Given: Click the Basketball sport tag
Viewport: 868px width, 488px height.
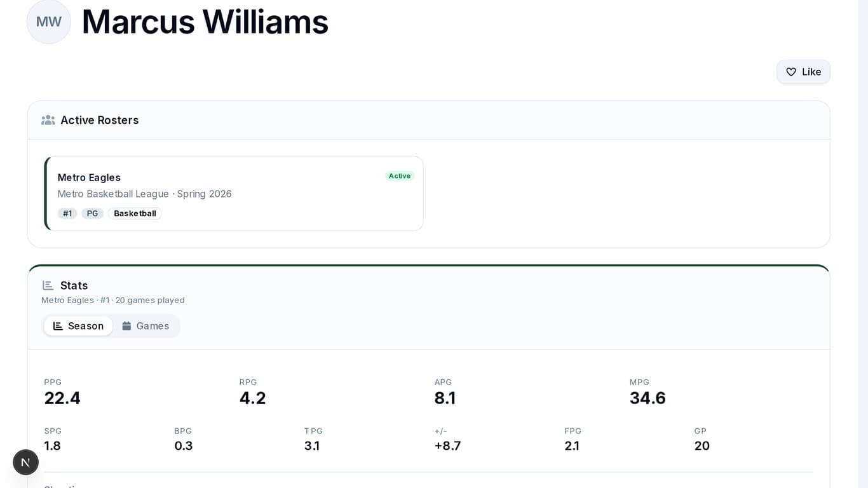Looking at the screenshot, I should pos(135,213).
